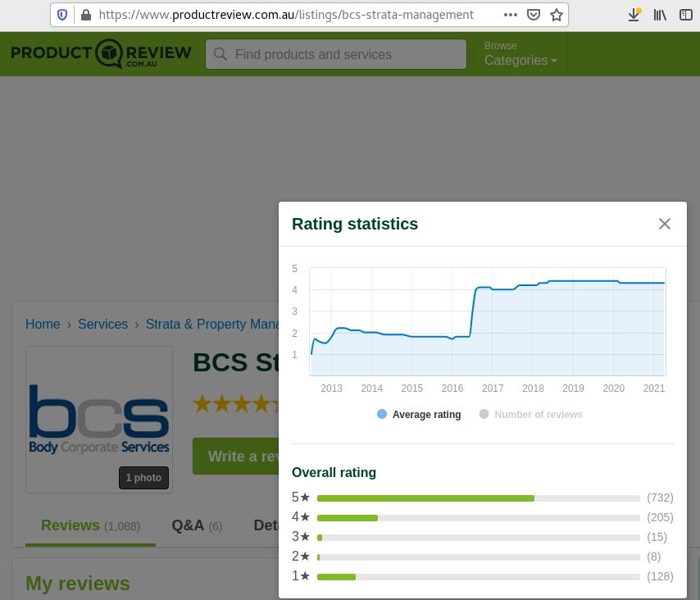Viewport: 700px width, 600px height.
Task: Click the 4-star rating bar
Action: point(478,518)
